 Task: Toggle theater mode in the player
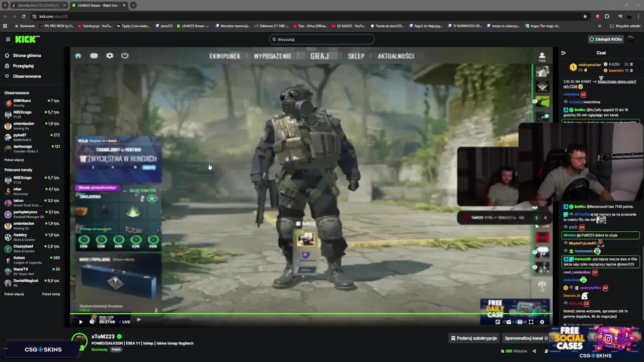pyautogui.click(x=520, y=322)
